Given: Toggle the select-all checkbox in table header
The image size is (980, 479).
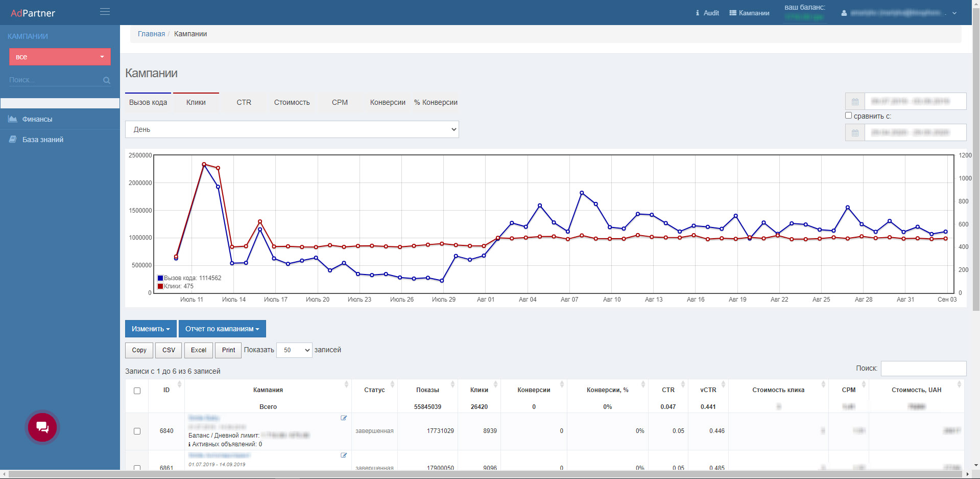Looking at the screenshot, I should tap(137, 391).
